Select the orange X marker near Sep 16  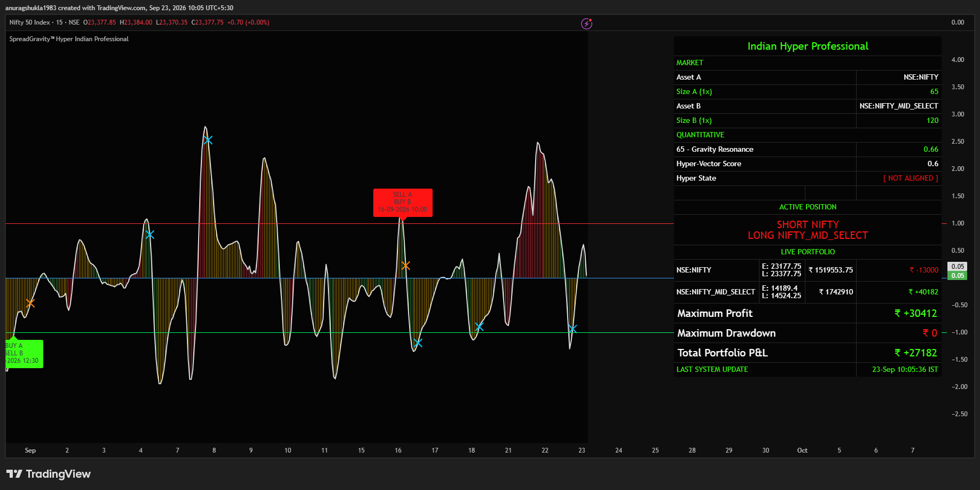(406, 266)
